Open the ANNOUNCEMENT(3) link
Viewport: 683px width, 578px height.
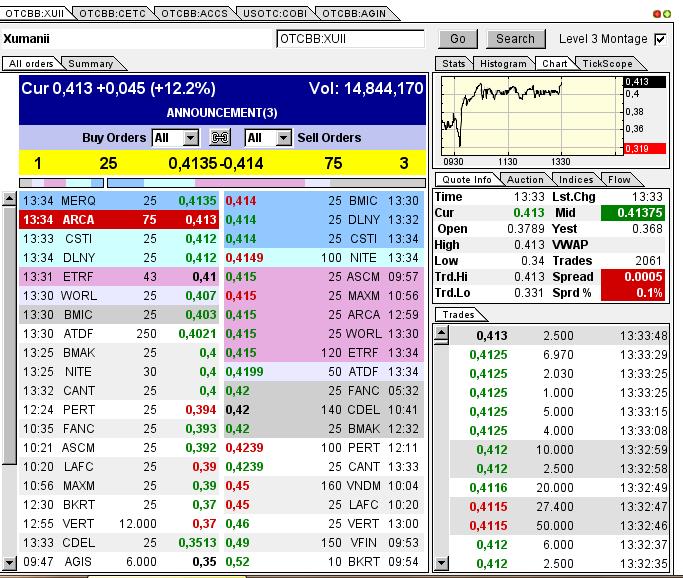222,113
